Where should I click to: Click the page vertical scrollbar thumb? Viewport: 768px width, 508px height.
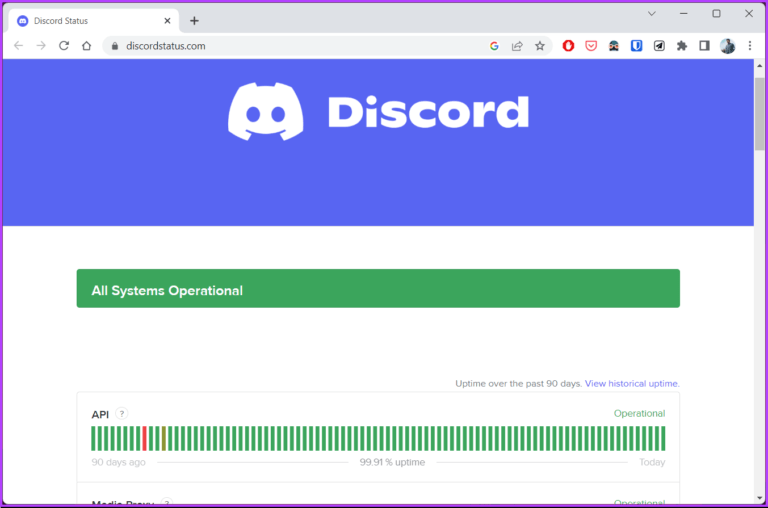759,114
